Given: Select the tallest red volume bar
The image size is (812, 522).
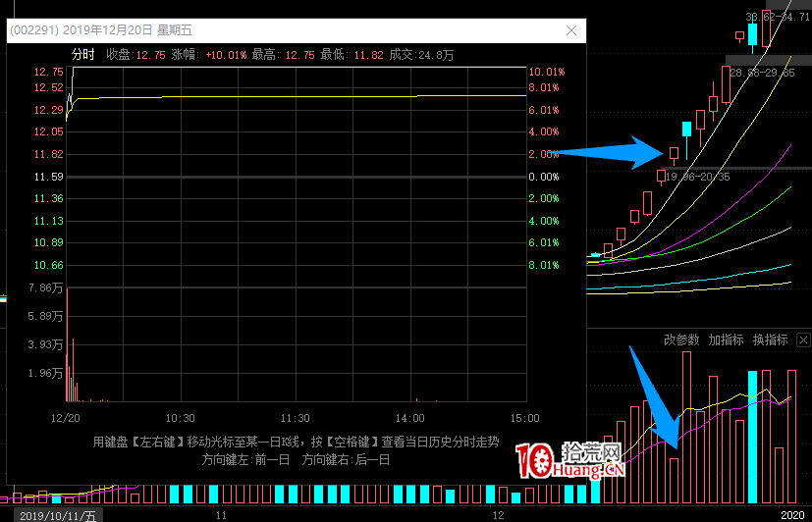Looking at the screenshot, I should coord(686,428).
